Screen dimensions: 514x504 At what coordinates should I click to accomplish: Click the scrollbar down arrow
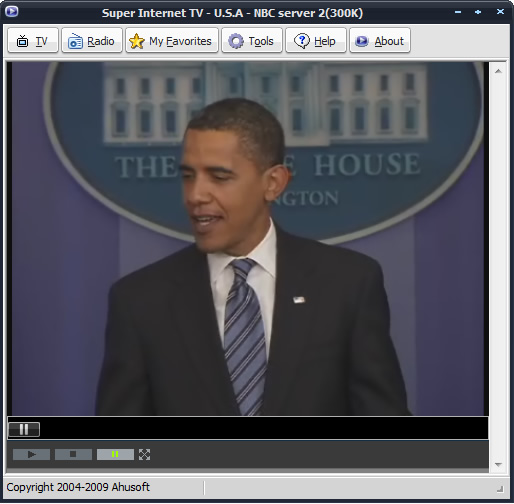tap(498, 464)
